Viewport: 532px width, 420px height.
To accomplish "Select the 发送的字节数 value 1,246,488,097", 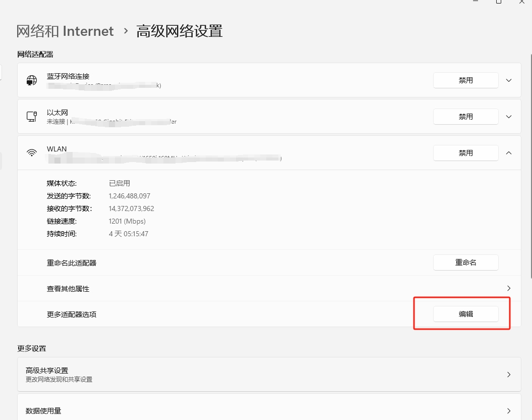I will (x=129, y=196).
